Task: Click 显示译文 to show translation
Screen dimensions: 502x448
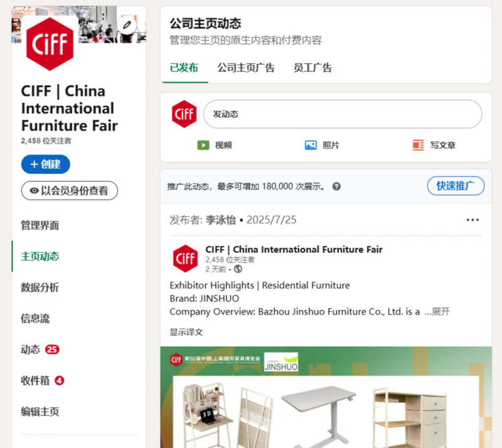Action: coord(186,332)
